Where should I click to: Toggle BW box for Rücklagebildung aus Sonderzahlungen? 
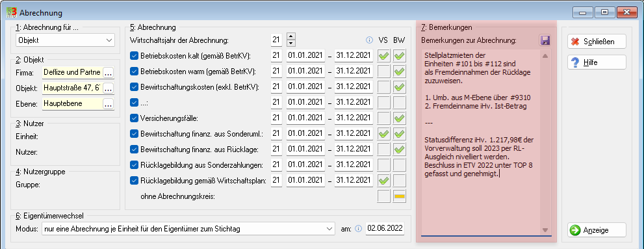399,165
